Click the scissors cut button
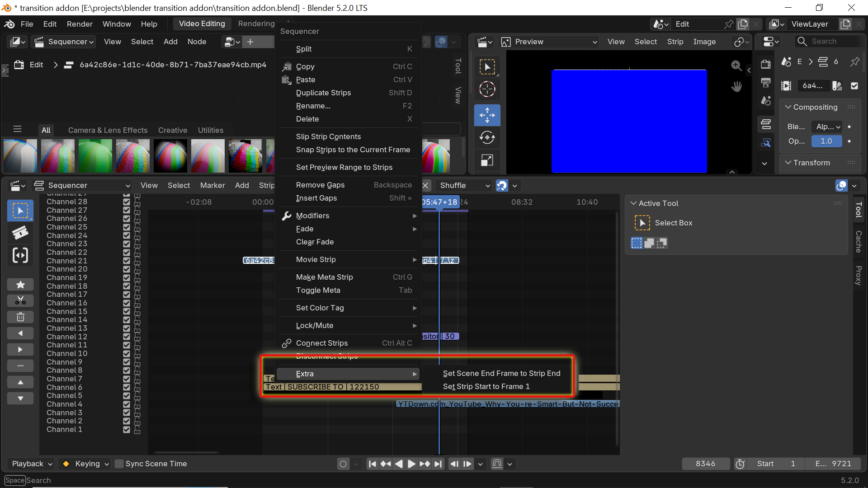Image resolution: width=868 pixels, height=488 pixels. coord(20,300)
